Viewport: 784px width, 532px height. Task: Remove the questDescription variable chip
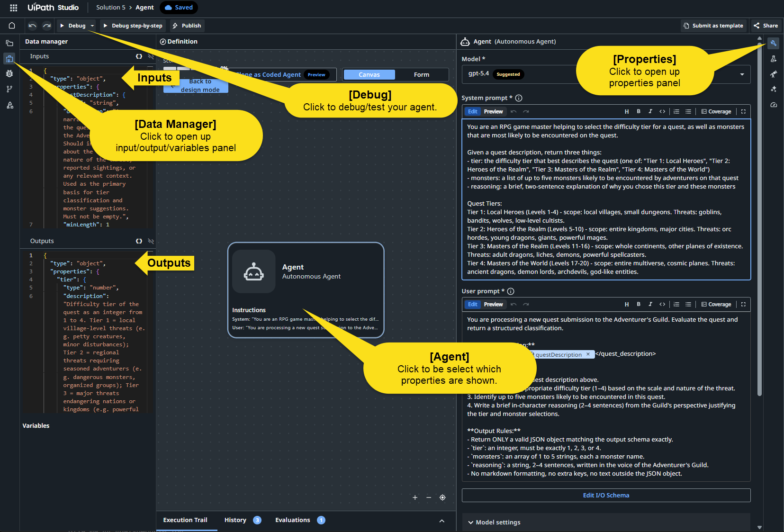pyautogui.click(x=588, y=354)
